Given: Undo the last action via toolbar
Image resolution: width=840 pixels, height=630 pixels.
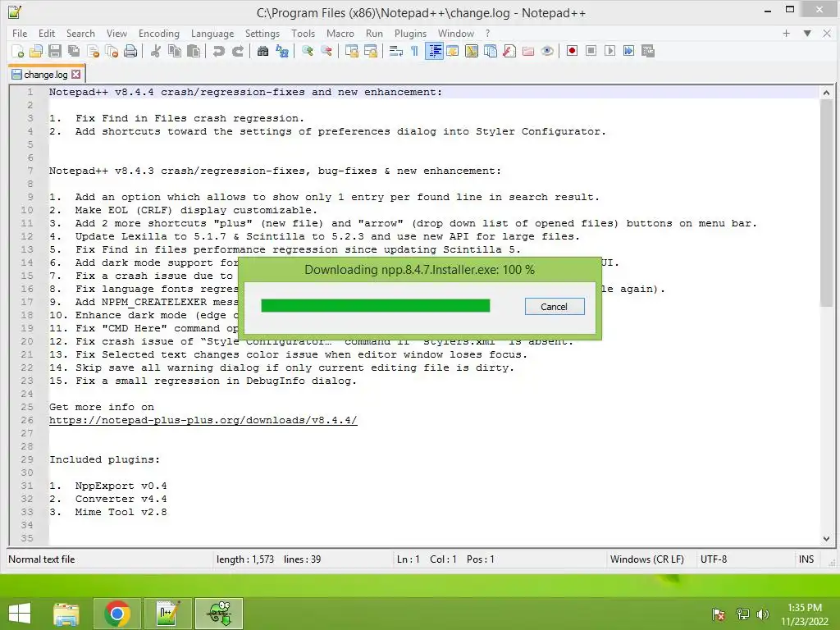Looking at the screenshot, I should pos(218,51).
